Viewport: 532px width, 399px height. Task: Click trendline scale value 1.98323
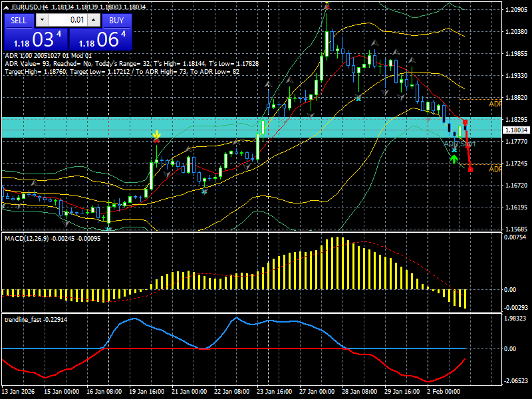tap(515, 319)
